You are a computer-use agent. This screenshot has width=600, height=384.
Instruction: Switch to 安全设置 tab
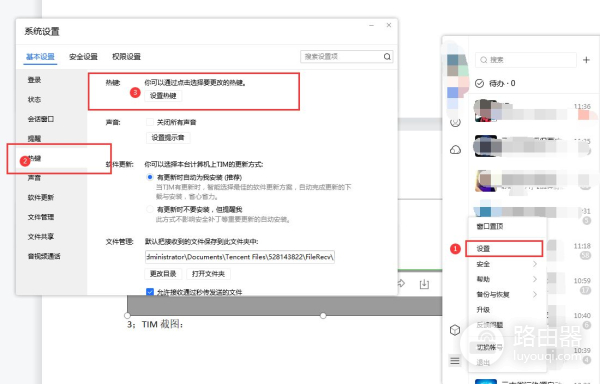pyautogui.click(x=83, y=57)
